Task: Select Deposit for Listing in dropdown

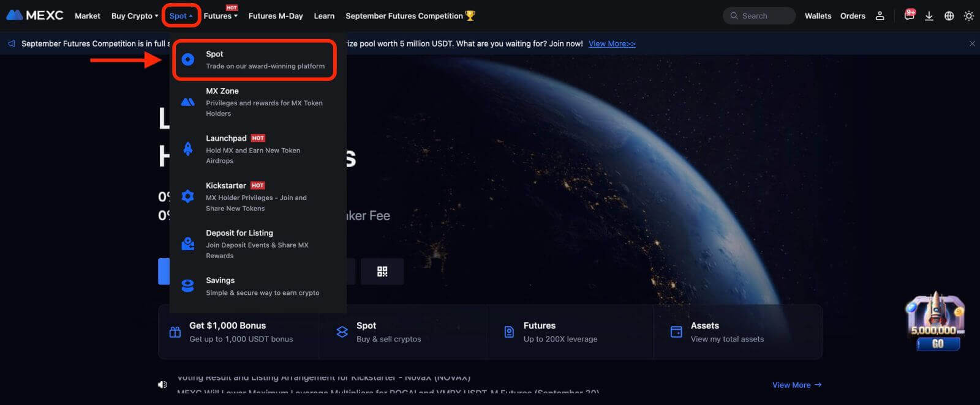Action: coord(257,244)
